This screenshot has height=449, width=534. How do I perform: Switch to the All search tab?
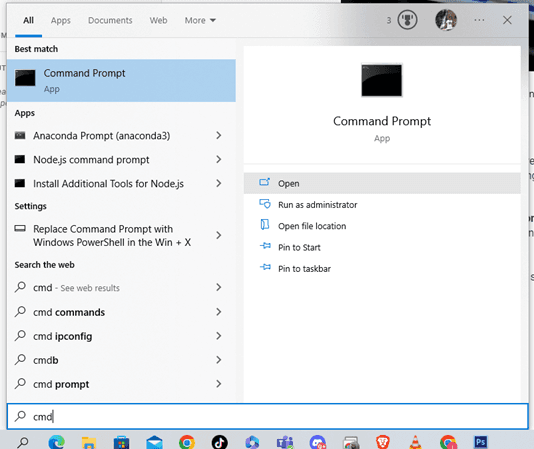pyautogui.click(x=28, y=20)
